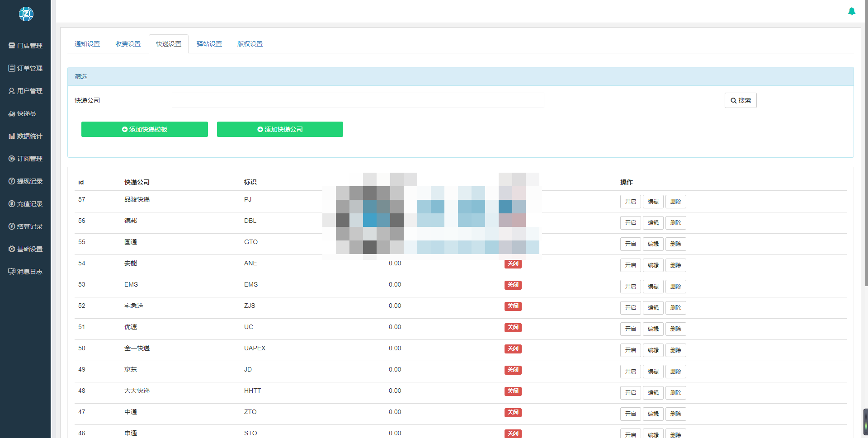
Task: Edit the 天天快递 row
Action: [653, 393]
